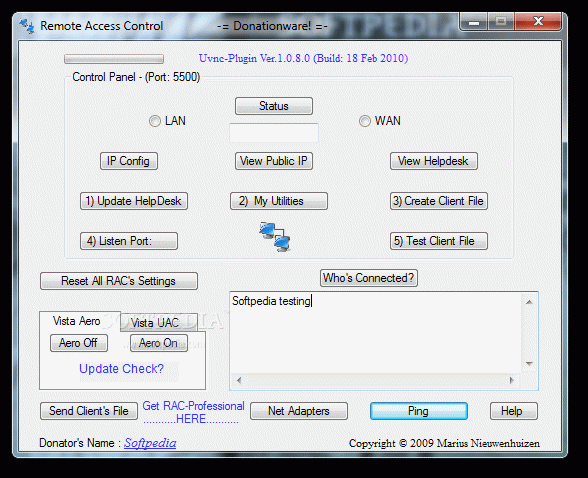The height and width of the screenshot is (478, 588).
Task: Click the Softpedia donator link
Action: (150, 443)
